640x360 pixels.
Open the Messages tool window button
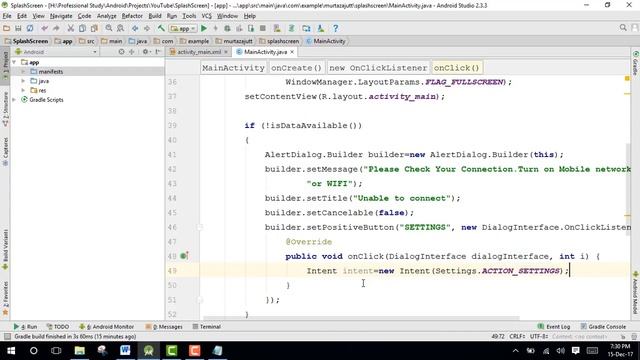[x=164, y=327]
